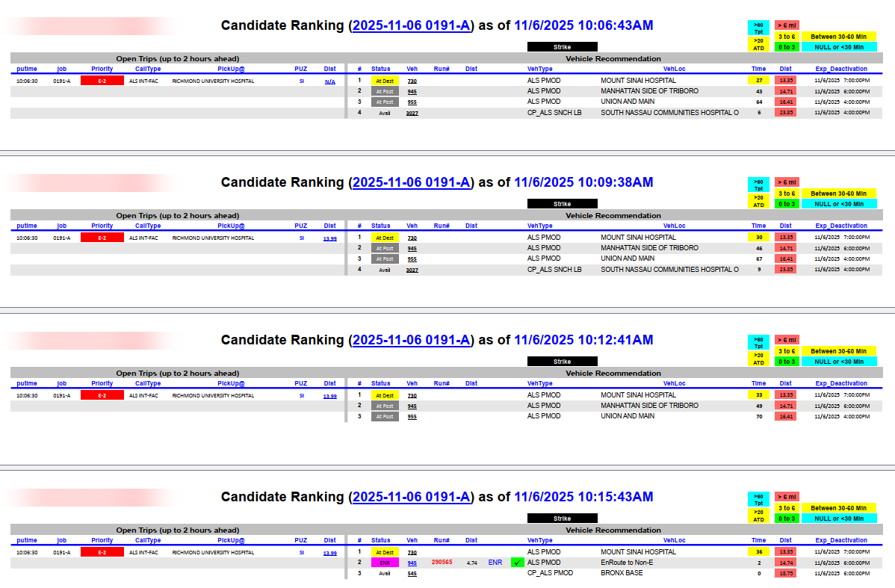Screen dimensions: 895x588
Task: Open job link 2025-11-06 0191-A in 10:12:41AM report
Action: tap(412, 340)
